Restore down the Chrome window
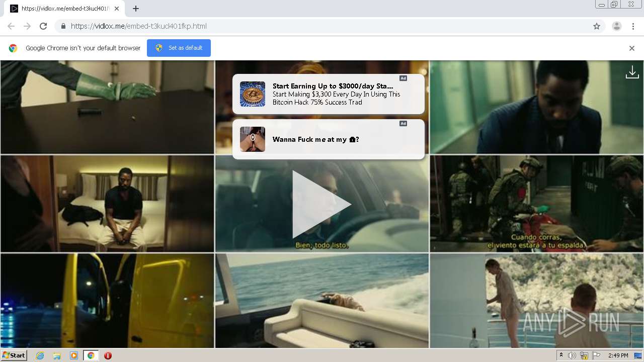The image size is (644, 362). pos(614,5)
